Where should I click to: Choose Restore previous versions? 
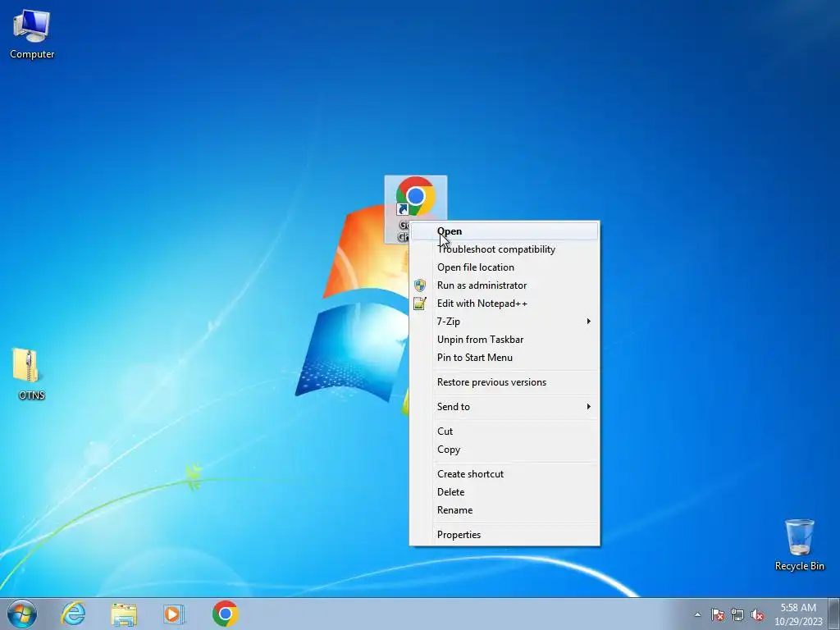pos(504,382)
